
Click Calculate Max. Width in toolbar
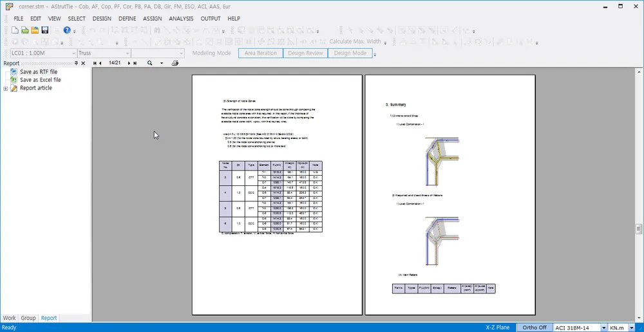pos(355,41)
